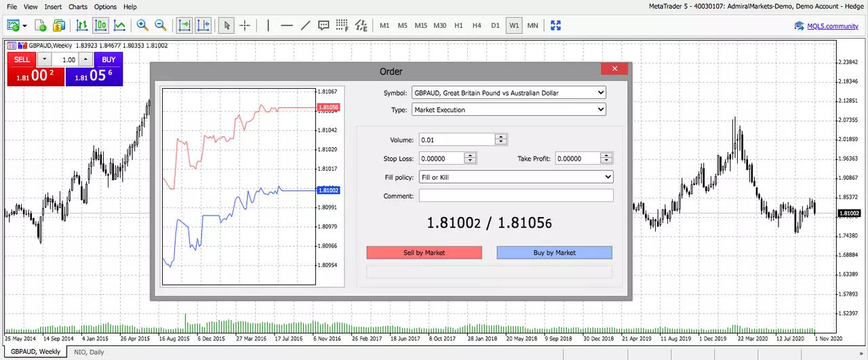The width and height of the screenshot is (868, 360).
Task: Set timeframe to H4
Action: point(477,26)
